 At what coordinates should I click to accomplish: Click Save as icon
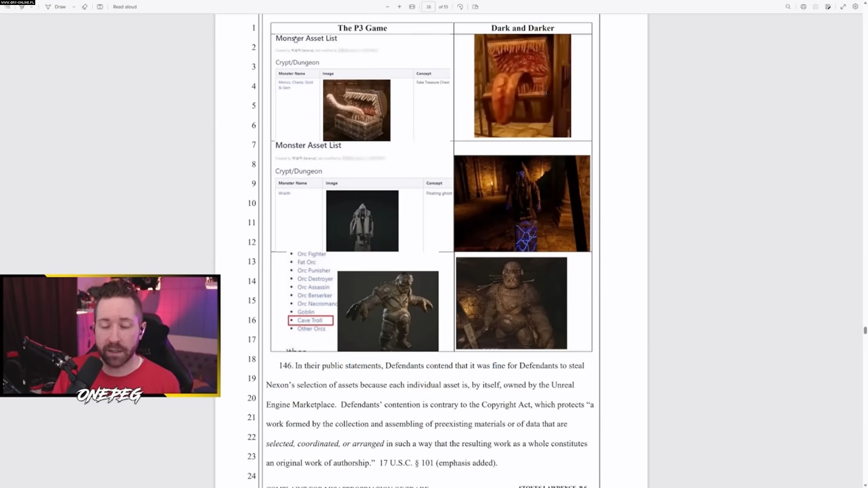[x=828, y=7]
